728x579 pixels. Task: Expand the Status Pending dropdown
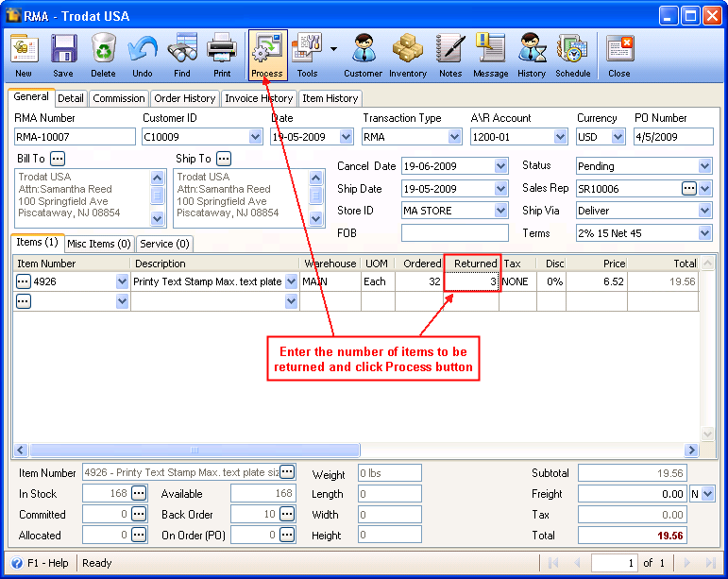coord(704,165)
